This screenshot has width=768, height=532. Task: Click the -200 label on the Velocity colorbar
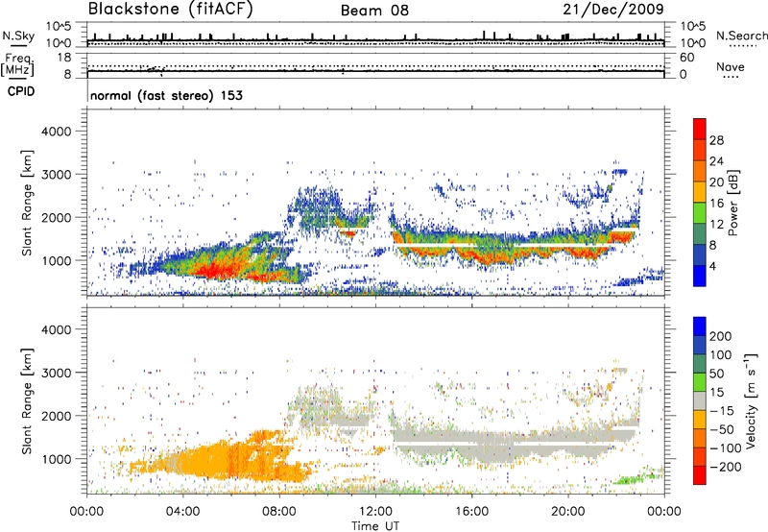725,467
